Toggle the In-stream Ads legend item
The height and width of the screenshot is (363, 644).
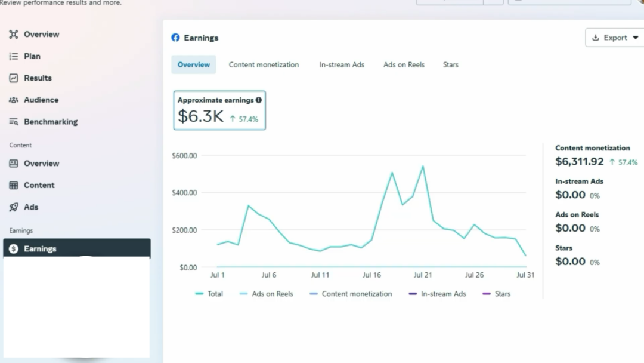pyautogui.click(x=437, y=294)
